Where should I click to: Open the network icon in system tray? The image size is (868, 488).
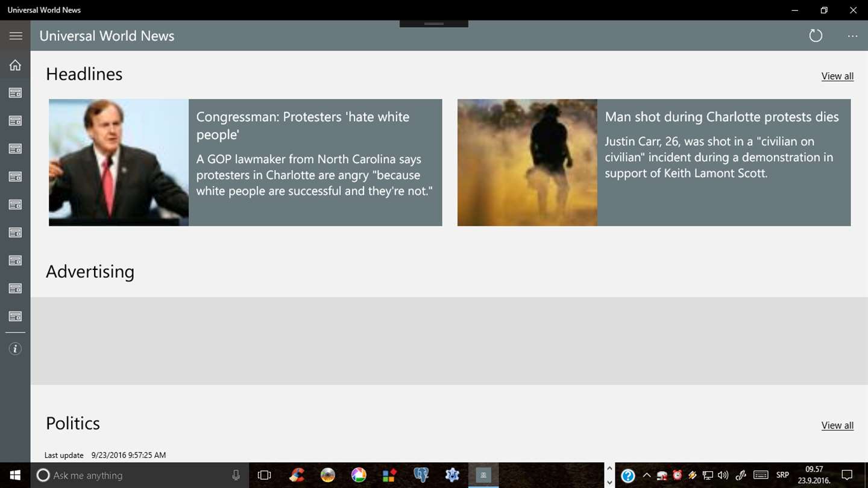click(708, 475)
